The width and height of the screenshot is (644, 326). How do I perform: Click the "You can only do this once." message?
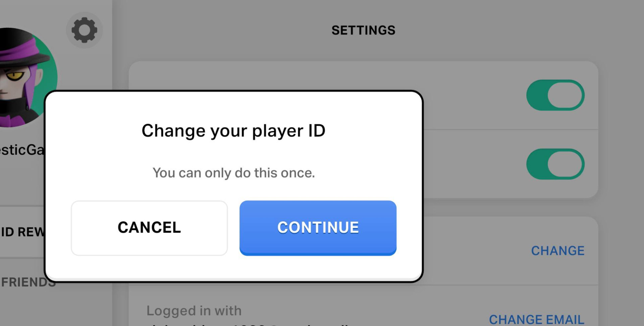pyautogui.click(x=234, y=173)
